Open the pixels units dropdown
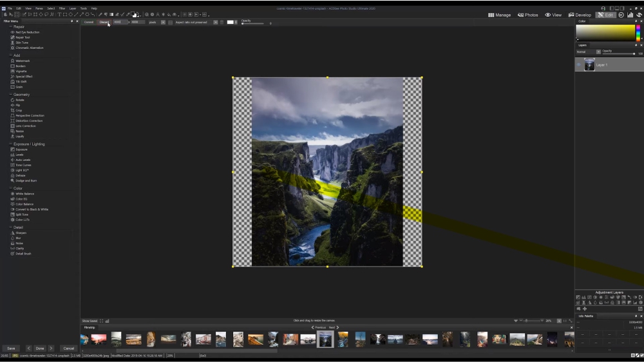The image size is (644, 362). [163, 22]
